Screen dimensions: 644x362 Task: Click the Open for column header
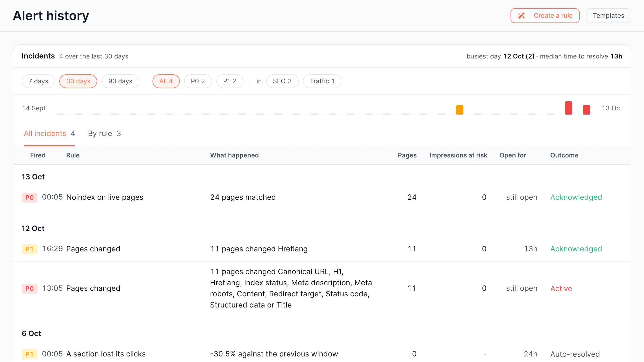513,155
